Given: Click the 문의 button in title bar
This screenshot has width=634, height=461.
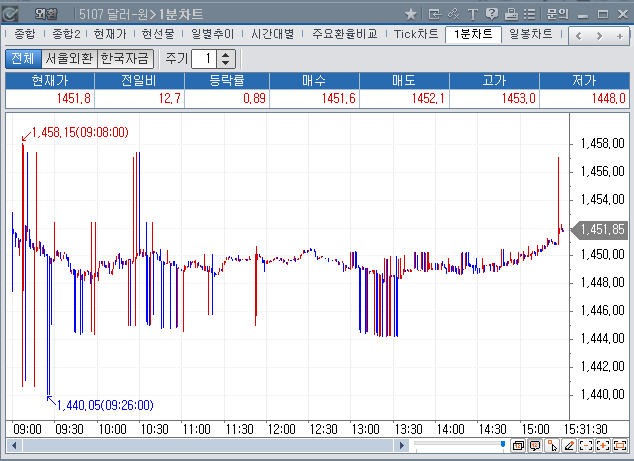Looking at the screenshot, I should coord(557,14).
